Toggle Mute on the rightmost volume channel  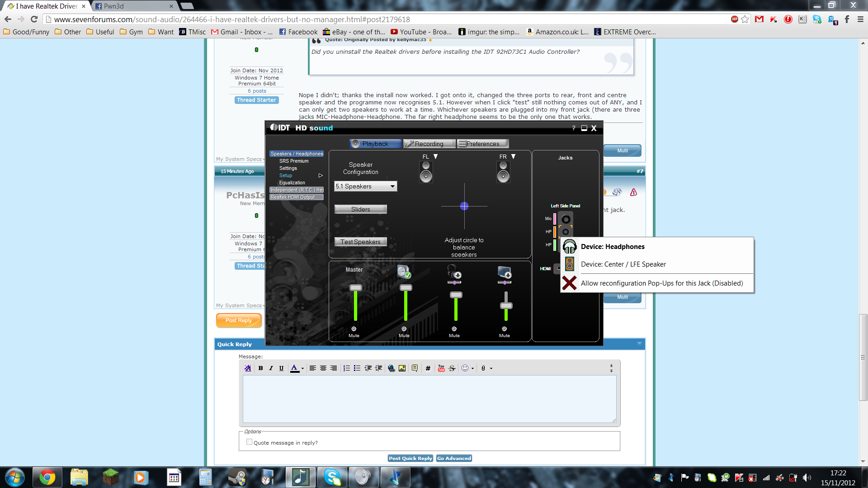(505, 332)
